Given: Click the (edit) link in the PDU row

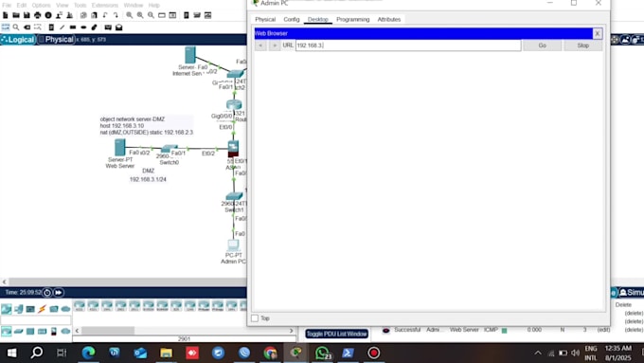Looking at the screenshot, I should tap(603, 330).
